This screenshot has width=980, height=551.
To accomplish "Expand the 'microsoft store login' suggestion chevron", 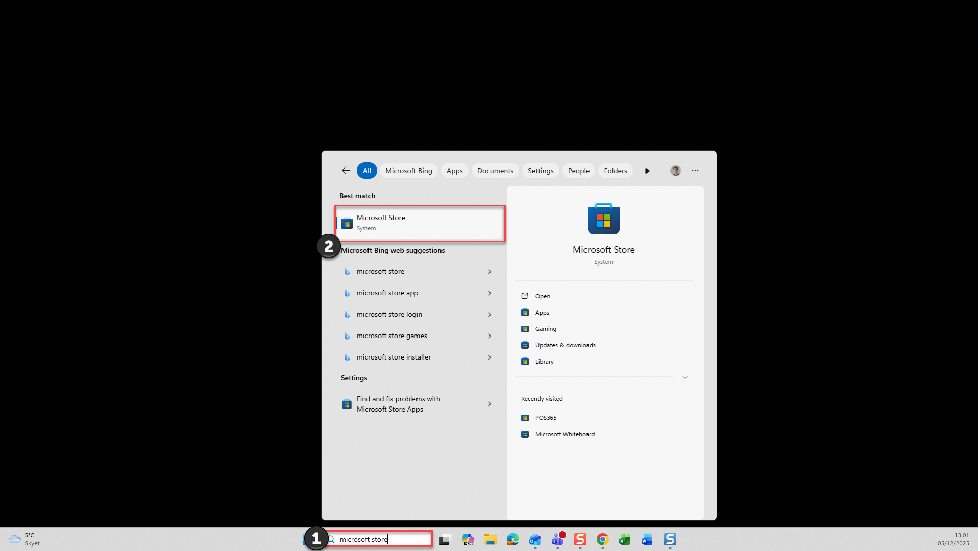I will (x=489, y=315).
